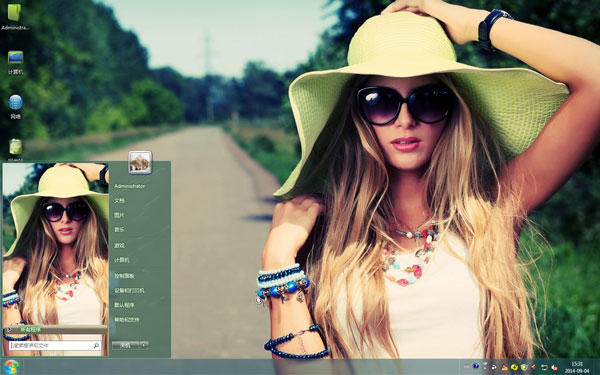The height and width of the screenshot is (375, 600).
Task: Open the 计算机 desktop icon
Action: pyautogui.click(x=15, y=62)
